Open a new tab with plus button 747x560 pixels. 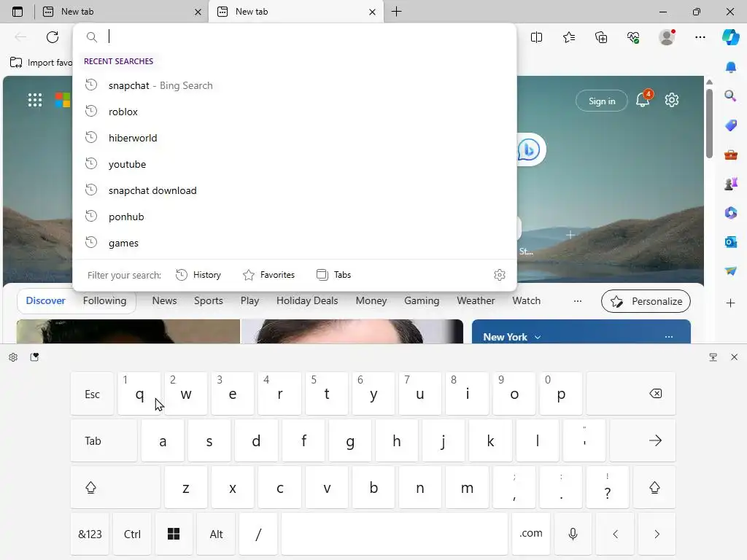pos(396,12)
